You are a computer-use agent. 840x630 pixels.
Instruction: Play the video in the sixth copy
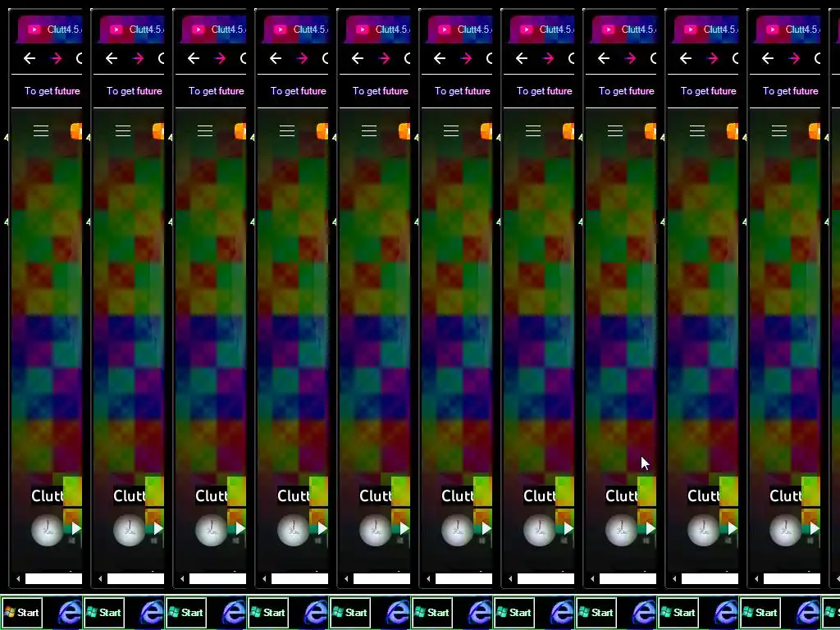point(486,529)
